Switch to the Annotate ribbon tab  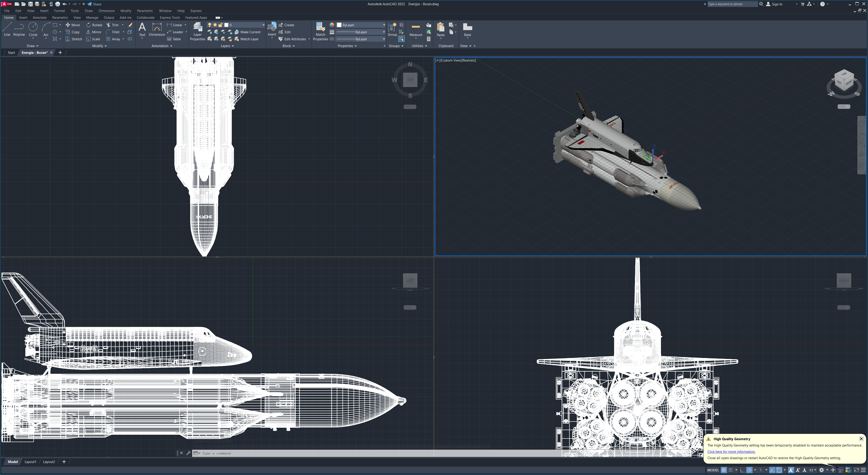39,17
